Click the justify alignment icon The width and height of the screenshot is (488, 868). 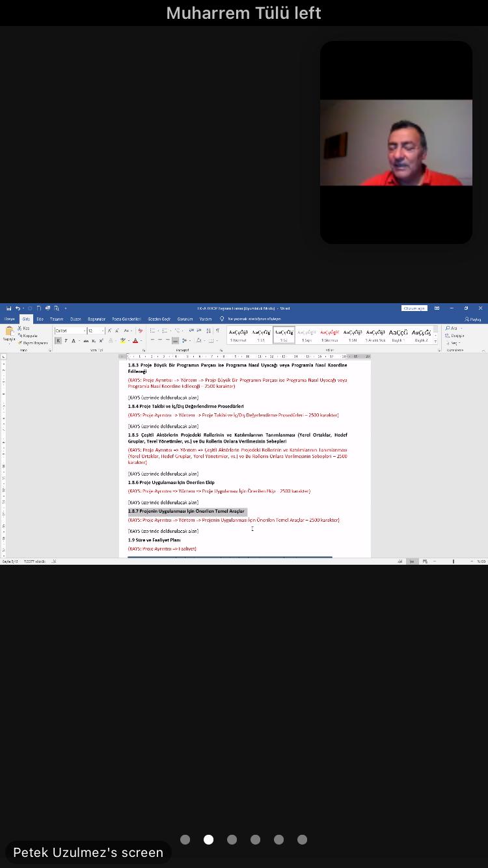(175, 340)
